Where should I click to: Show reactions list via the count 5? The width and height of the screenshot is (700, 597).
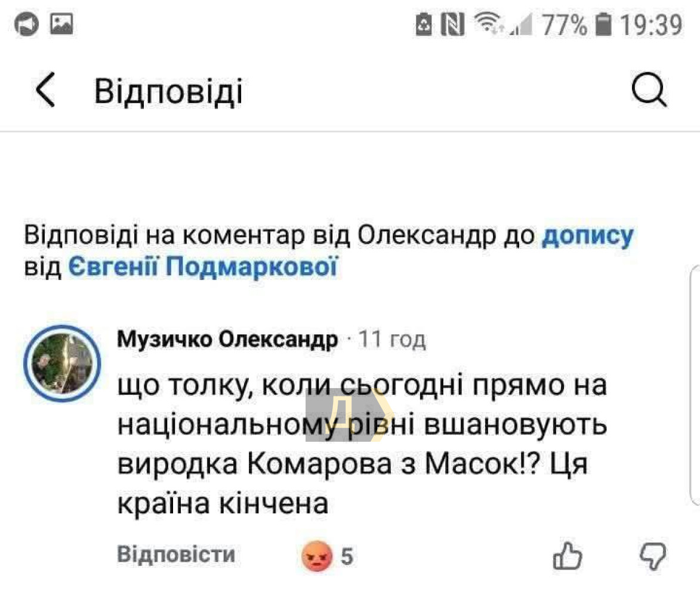347,557
